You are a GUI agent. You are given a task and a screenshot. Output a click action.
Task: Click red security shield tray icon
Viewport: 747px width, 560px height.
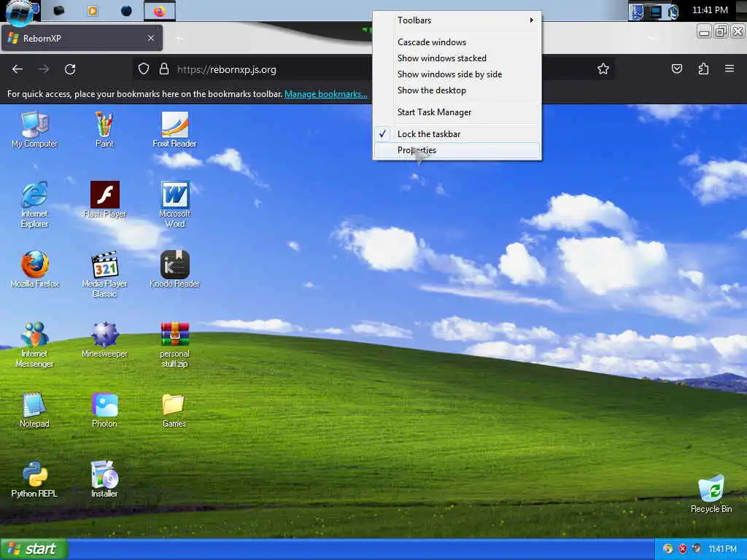(683, 548)
